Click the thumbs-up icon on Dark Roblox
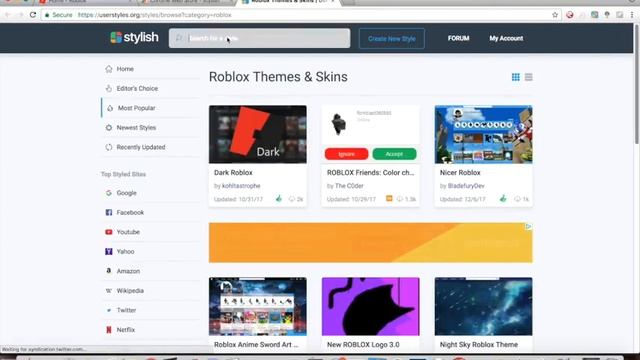 [279, 199]
